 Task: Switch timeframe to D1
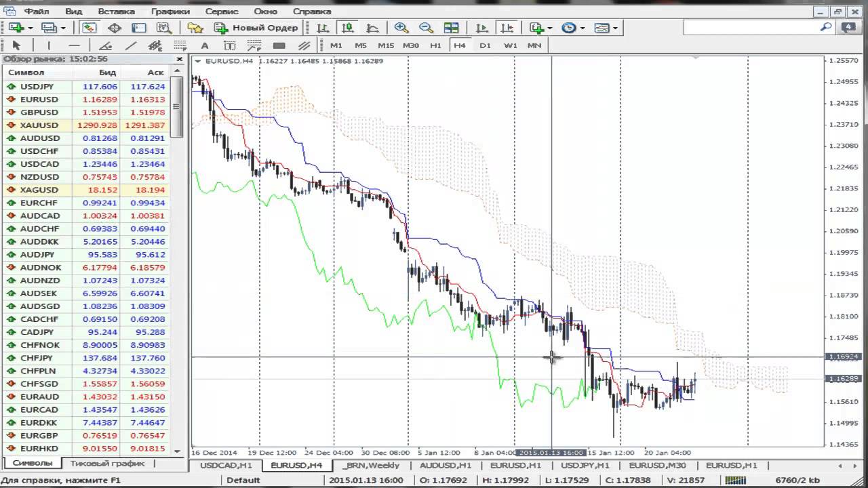click(485, 45)
